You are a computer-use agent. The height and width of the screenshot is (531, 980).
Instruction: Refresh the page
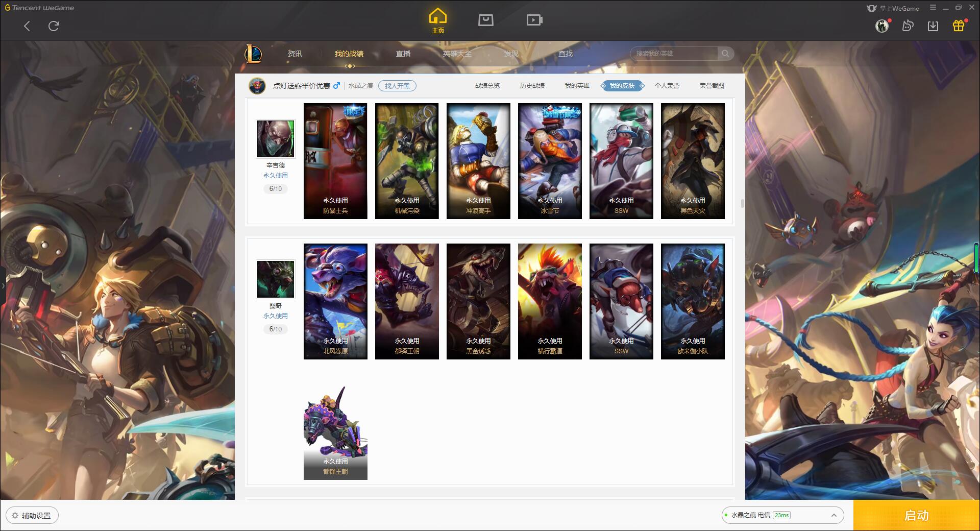(54, 26)
